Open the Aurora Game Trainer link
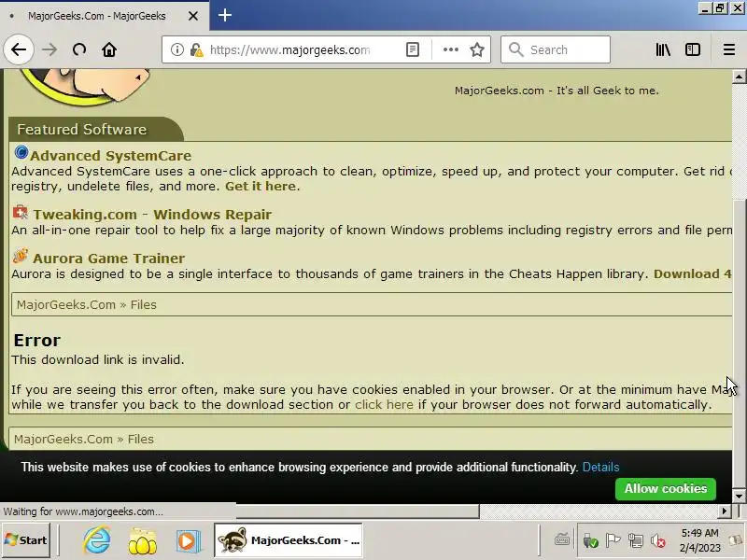 (108, 259)
